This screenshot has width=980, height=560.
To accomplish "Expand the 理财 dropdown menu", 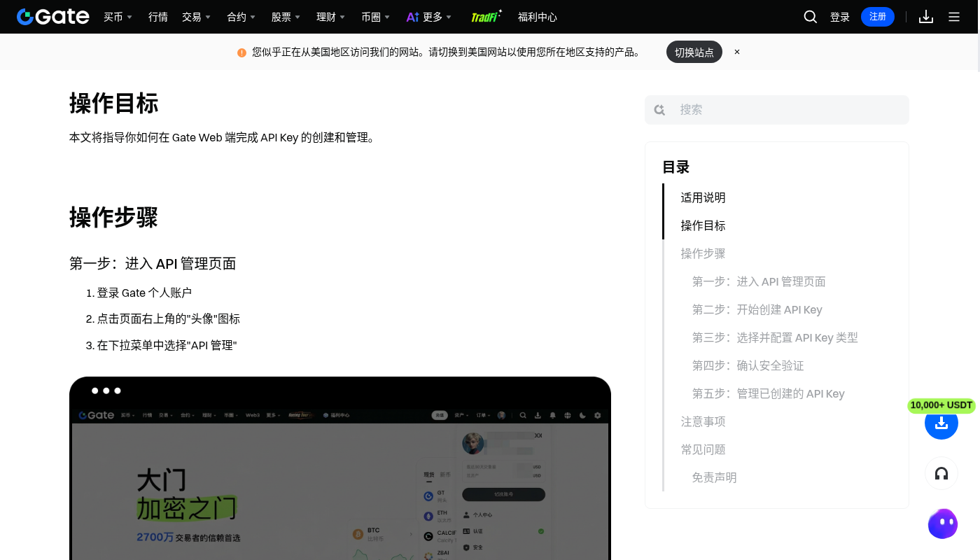I will tap(331, 17).
